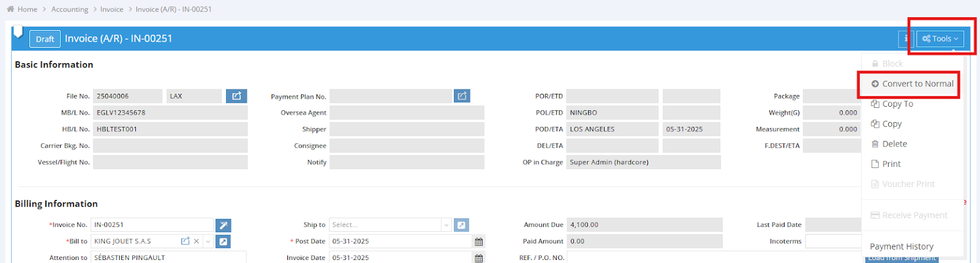Open the Post Date calendar picker
The width and height of the screenshot is (980, 263).
(479, 242)
